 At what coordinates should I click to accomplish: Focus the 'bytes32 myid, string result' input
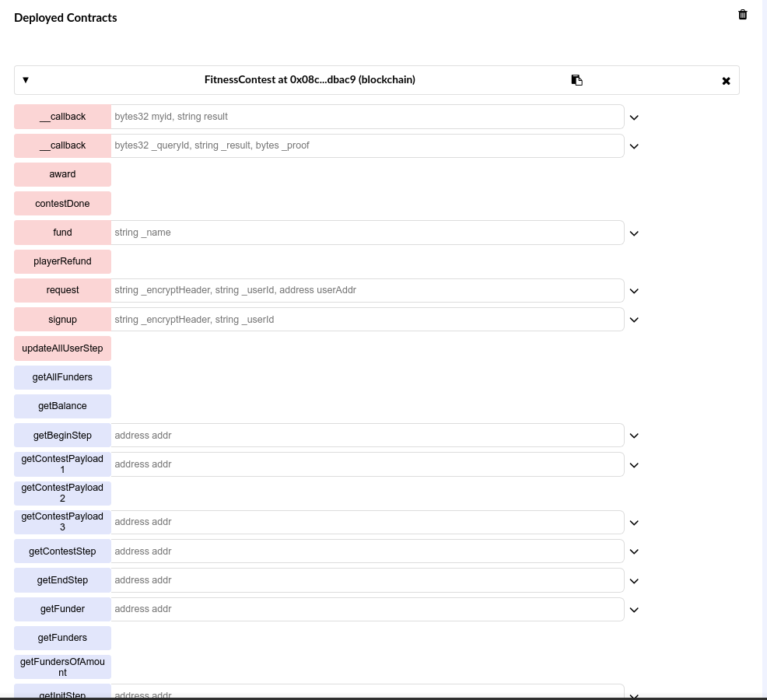[x=367, y=117]
